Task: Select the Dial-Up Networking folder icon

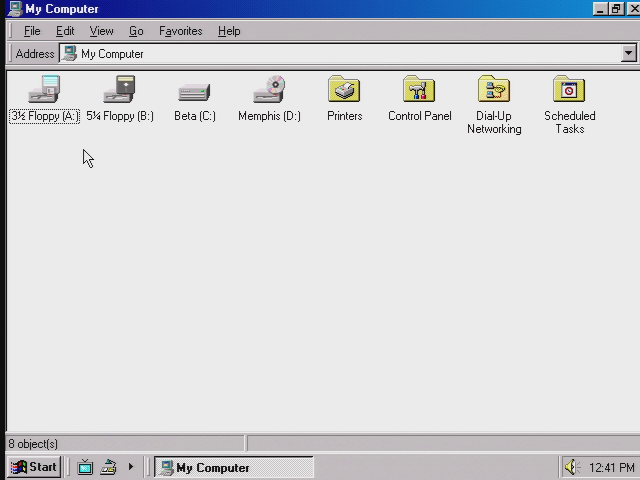Action: pos(494,89)
